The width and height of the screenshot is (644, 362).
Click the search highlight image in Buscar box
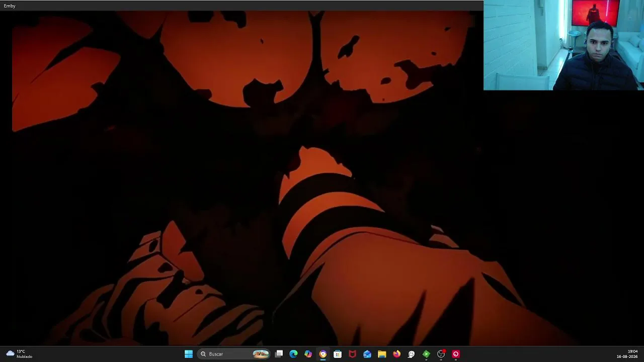click(261, 354)
